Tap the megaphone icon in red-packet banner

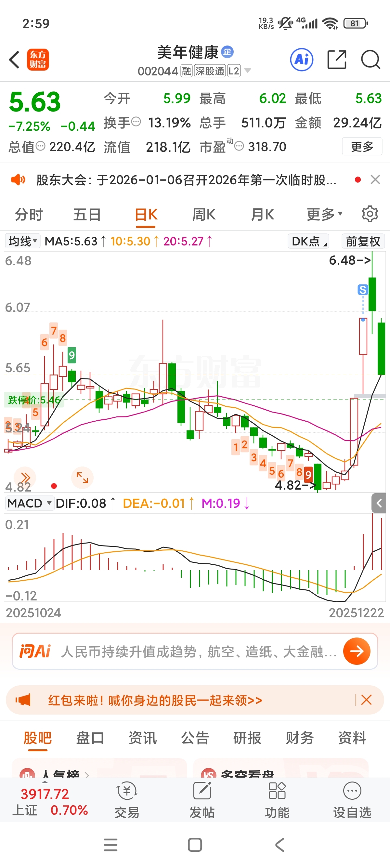tap(23, 700)
